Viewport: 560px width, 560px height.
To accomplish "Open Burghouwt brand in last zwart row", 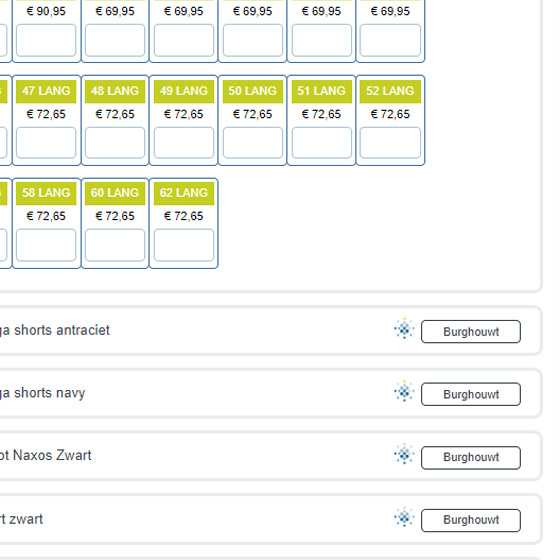I will click(471, 520).
